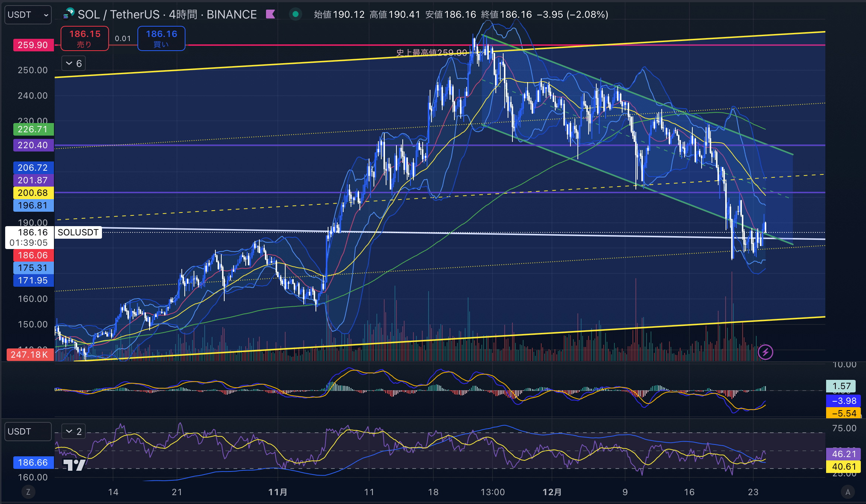The height and width of the screenshot is (504, 866).
Task: Click the 186.66 label in lower pane
Action: [x=33, y=463]
